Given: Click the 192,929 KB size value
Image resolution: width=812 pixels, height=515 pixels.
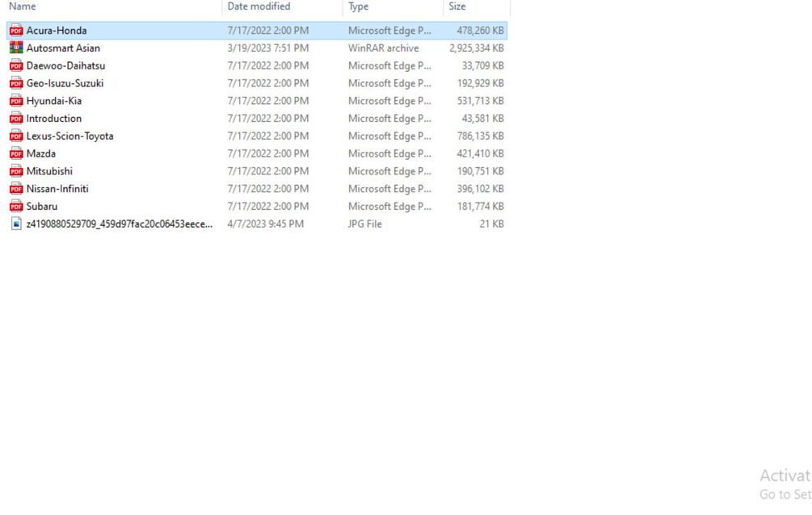Looking at the screenshot, I should click(x=480, y=83).
